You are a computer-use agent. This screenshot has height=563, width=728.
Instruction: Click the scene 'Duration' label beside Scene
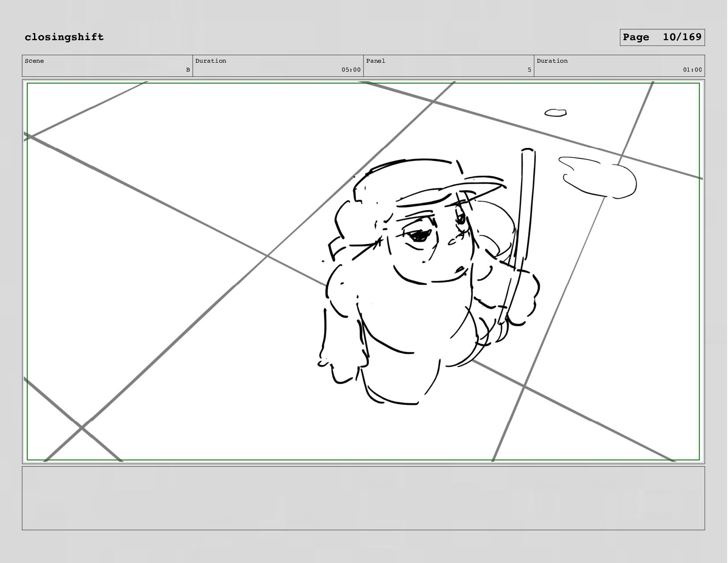211,61
